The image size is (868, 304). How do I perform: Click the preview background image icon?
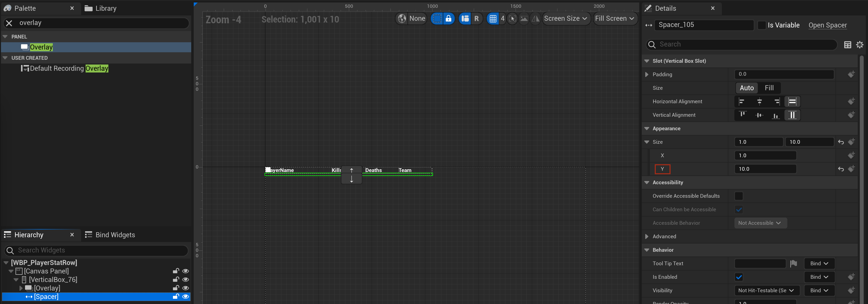(x=524, y=18)
